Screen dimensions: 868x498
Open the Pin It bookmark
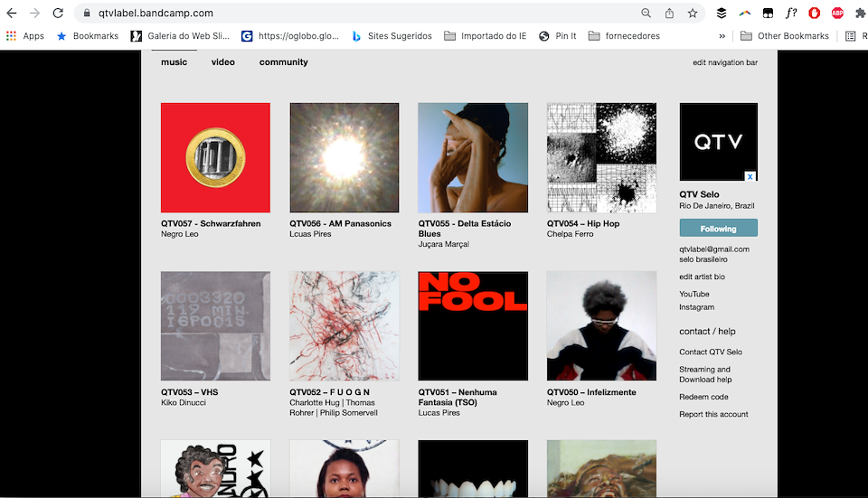(x=558, y=36)
